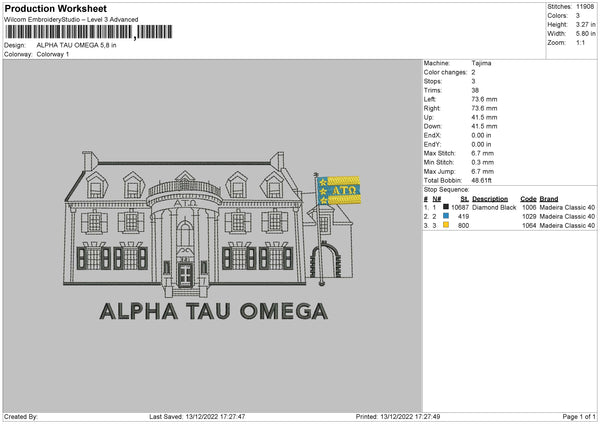This screenshot has width=600, height=424.
Task: Click the 'Colorway 1' value
Action: point(53,54)
